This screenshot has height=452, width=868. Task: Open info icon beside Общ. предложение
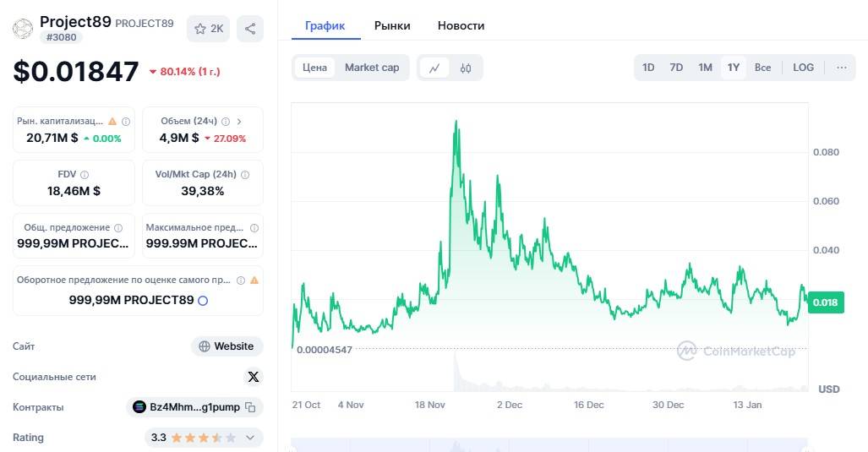coord(118,227)
